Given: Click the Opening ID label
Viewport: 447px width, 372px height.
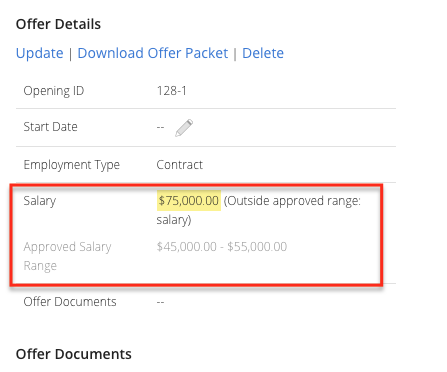Looking at the screenshot, I should [x=54, y=91].
